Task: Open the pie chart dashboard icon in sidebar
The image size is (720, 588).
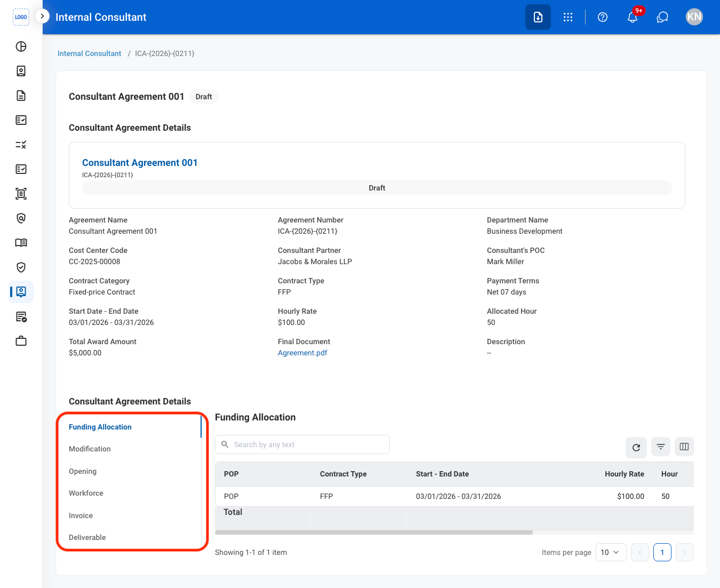Action: click(x=21, y=46)
